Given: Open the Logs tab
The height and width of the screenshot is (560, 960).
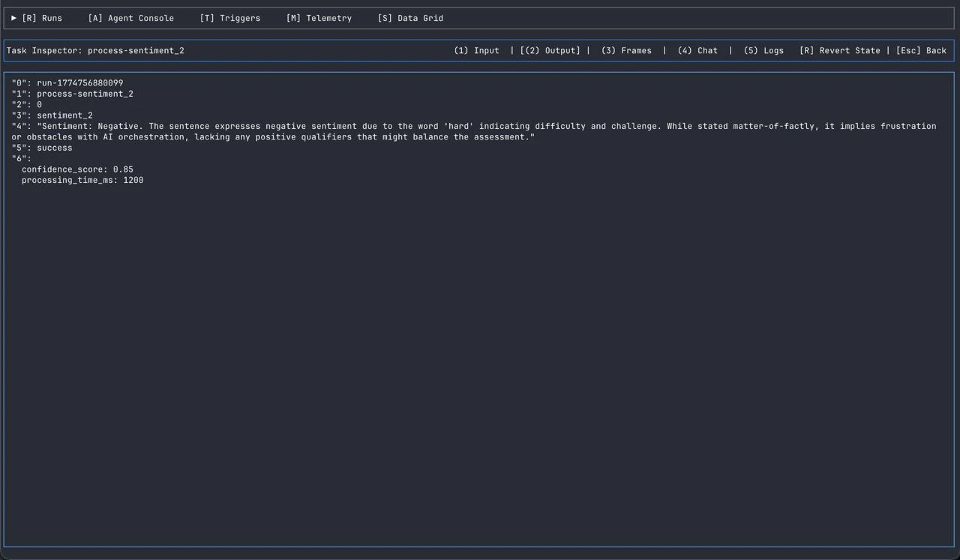Looking at the screenshot, I should click(x=763, y=50).
